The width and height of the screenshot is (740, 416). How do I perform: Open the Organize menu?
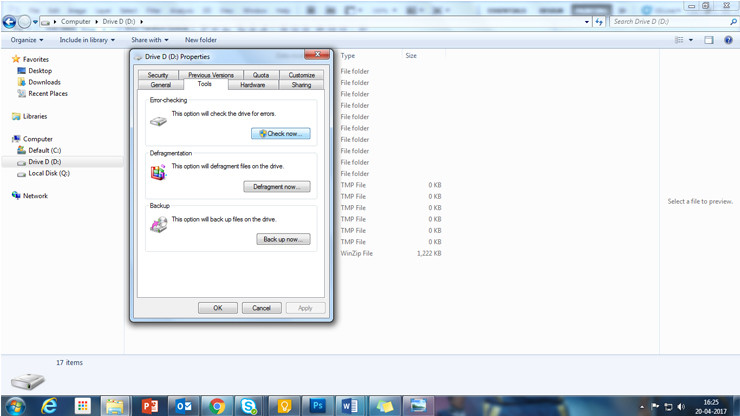pyautogui.click(x=27, y=40)
